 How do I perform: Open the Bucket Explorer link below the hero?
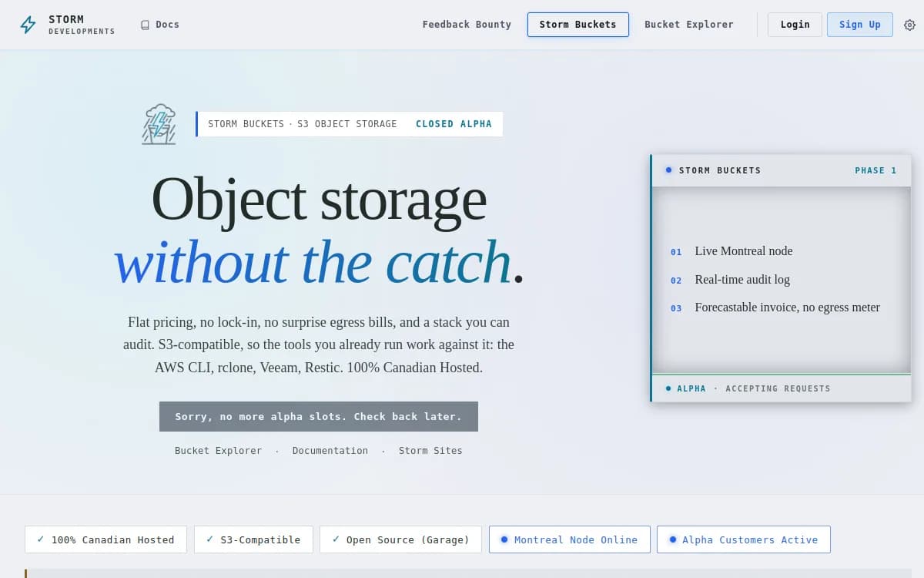tap(218, 451)
